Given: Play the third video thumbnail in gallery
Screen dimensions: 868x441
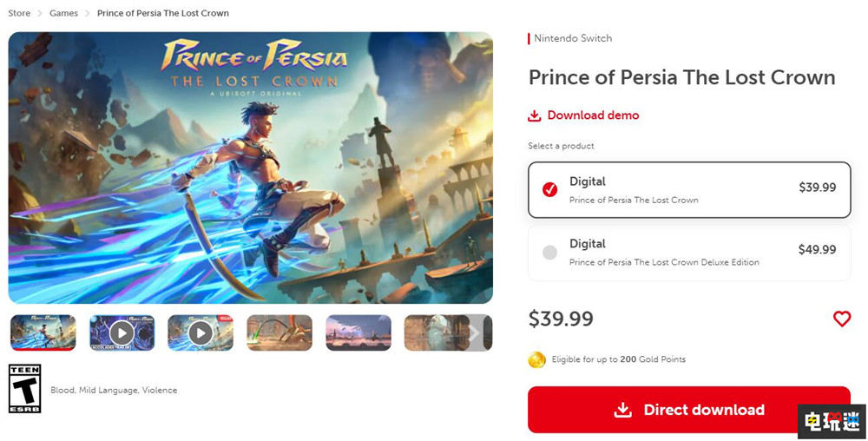Looking at the screenshot, I should tap(201, 332).
